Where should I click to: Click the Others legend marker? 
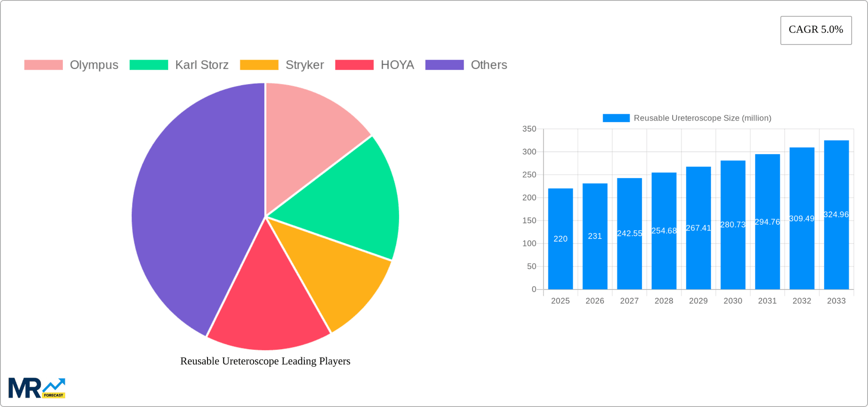tap(444, 65)
